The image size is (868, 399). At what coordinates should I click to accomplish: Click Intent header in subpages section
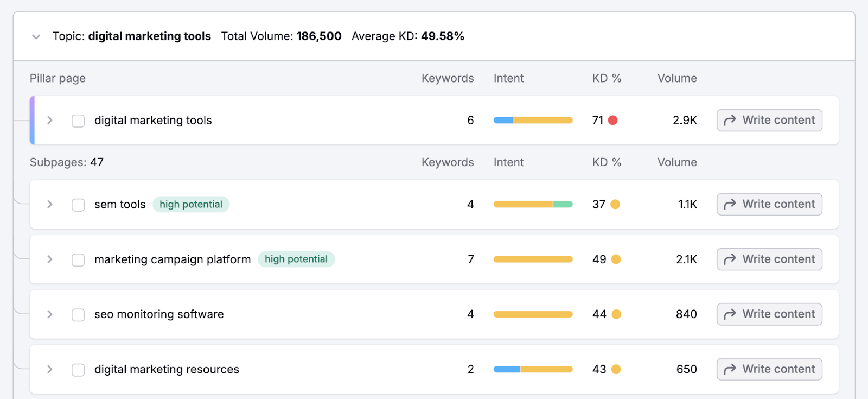pos(508,162)
